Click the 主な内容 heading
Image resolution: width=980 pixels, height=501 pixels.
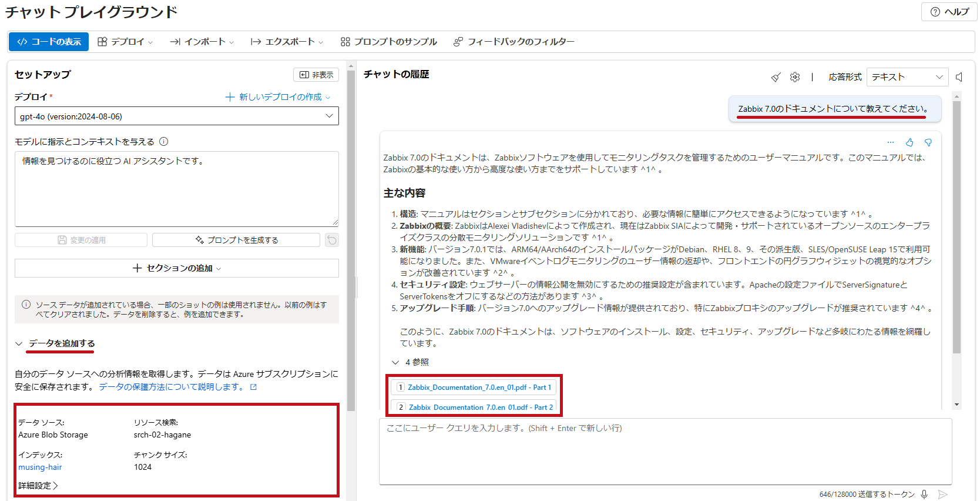404,193
